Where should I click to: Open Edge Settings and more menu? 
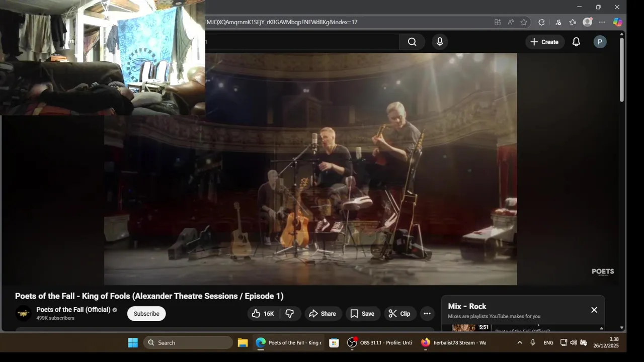[602, 22]
